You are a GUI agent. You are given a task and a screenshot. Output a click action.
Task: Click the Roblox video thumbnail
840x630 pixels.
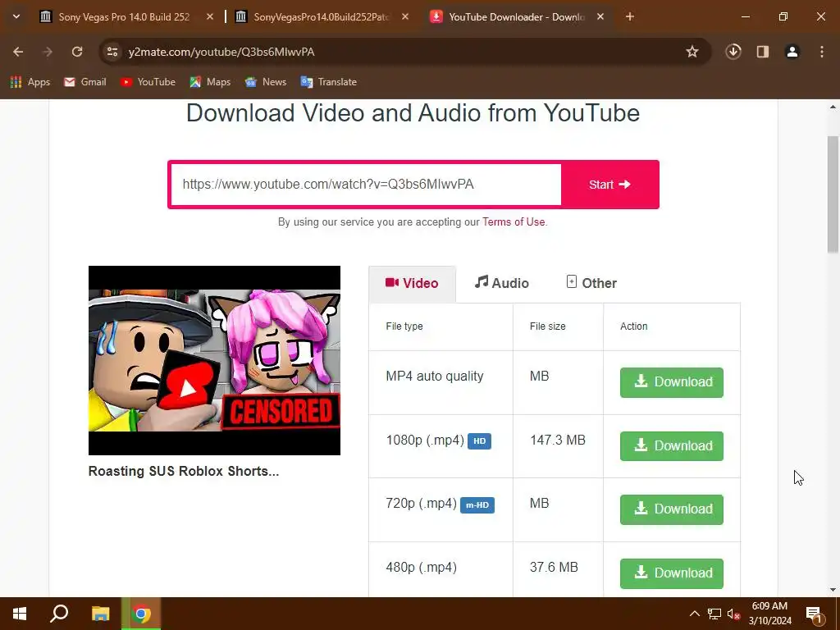[214, 361]
